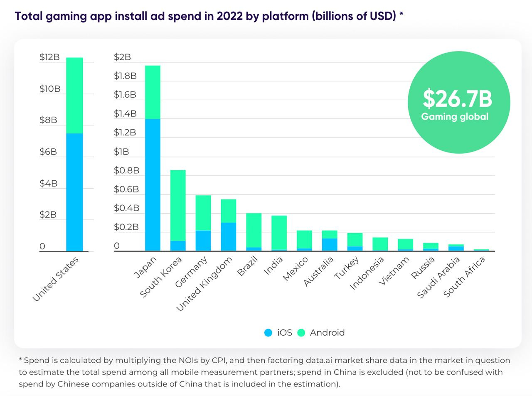Screen dimensions: 532x396
Task: Click the $10B y-axis value
Action: [50, 89]
